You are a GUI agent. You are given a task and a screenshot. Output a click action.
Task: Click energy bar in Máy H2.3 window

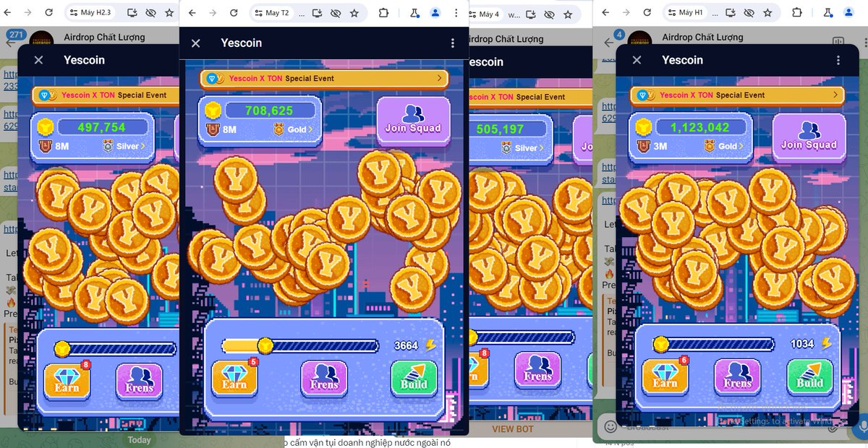116,350
